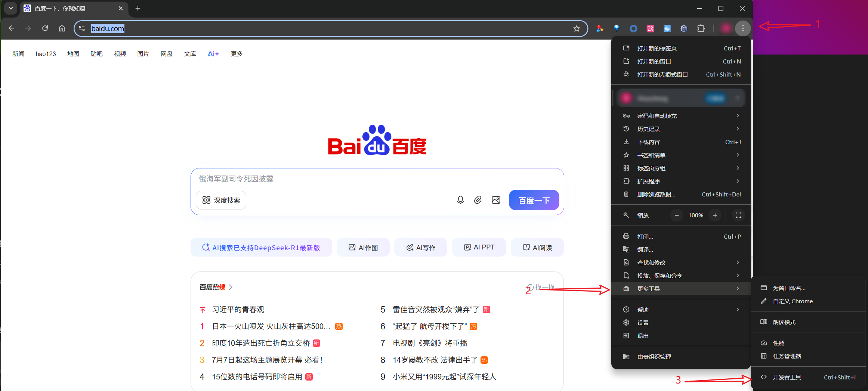868x391 pixels.
Task: Select 翻译 menu item
Action: 681,249
